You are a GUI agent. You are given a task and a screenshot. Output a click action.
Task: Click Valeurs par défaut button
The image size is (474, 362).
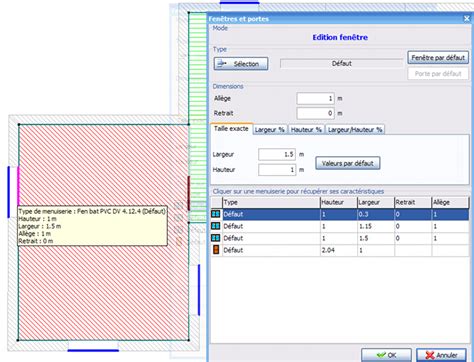[x=348, y=163]
